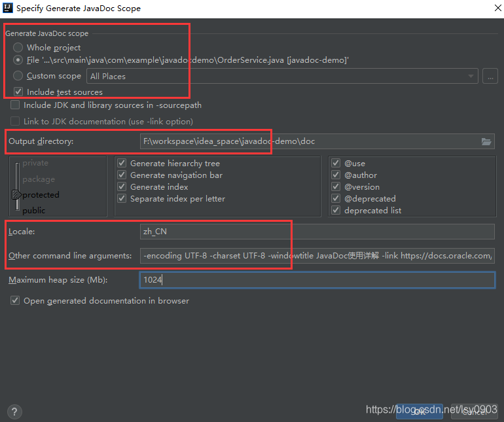Click the IntelliJ IDEA logo in title bar

pyautogui.click(x=8, y=8)
